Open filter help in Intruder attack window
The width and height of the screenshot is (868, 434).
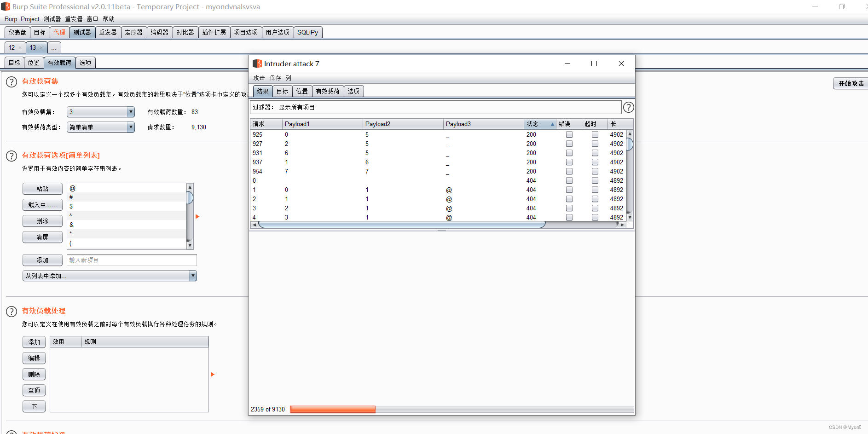point(628,107)
